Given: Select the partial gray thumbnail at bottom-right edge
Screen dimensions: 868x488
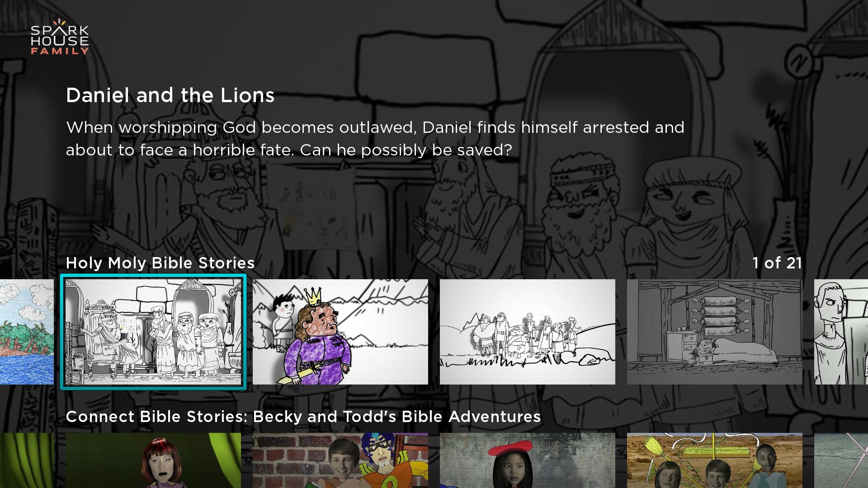Looking at the screenshot, I should pos(841,460).
